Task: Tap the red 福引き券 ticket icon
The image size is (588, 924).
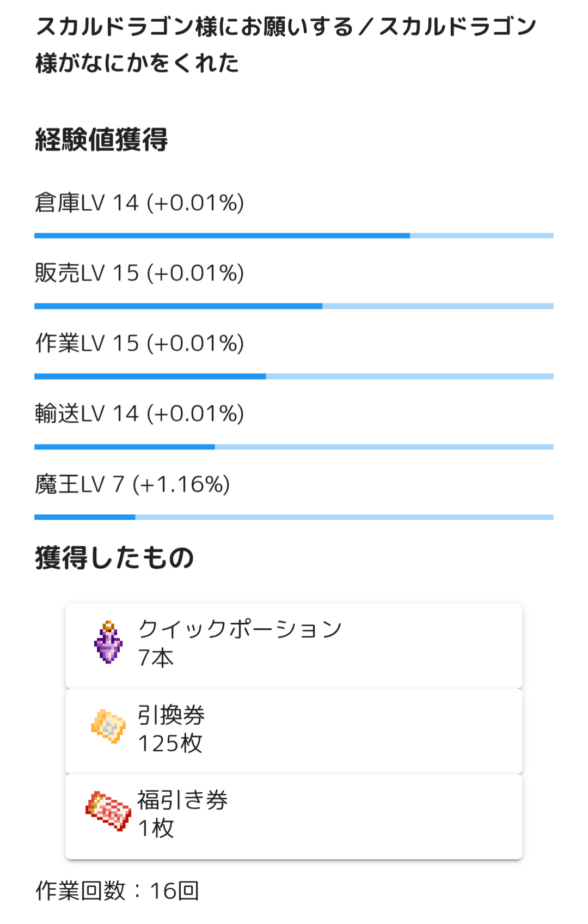Action: click(x=108, y=811)
